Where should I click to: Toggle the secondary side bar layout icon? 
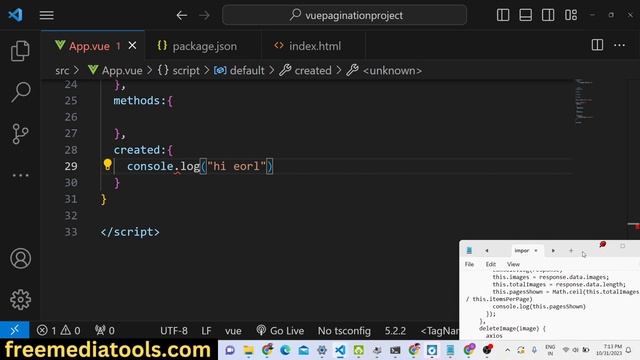click(548, 15)
